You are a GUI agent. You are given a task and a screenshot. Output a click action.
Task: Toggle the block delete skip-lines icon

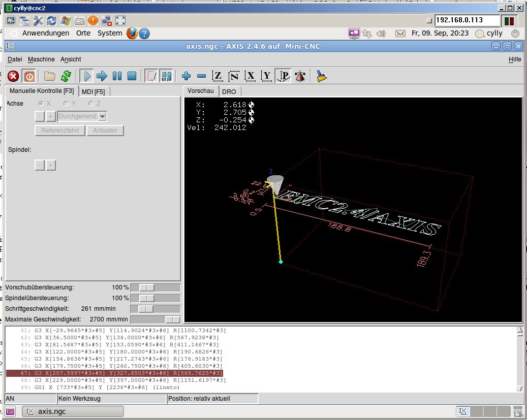pyautogui.click(x=151, y=76)
